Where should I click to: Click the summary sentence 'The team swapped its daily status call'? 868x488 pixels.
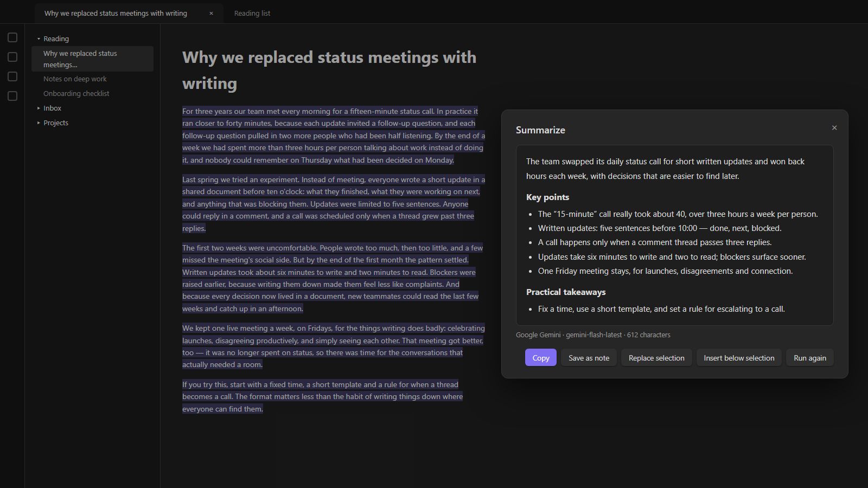point(665,169)
